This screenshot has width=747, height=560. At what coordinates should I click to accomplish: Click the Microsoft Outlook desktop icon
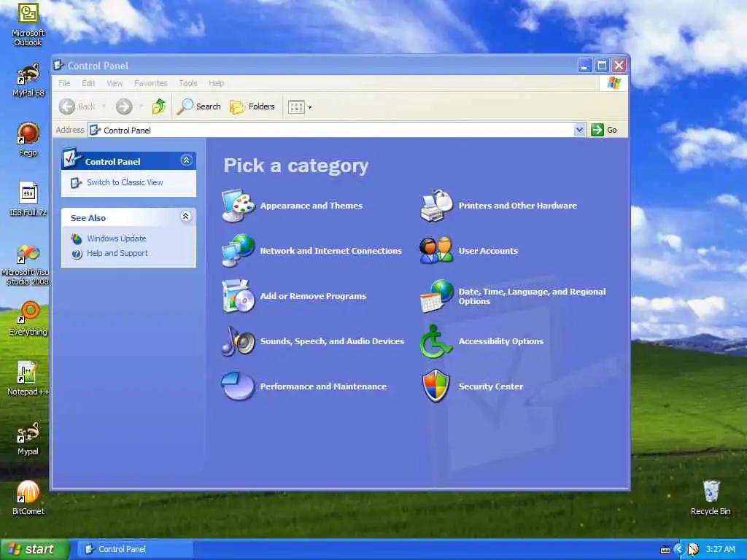(x=28, y=24)
